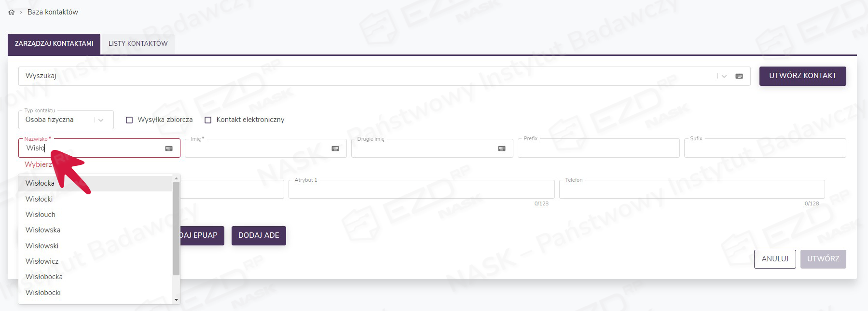The width and height of the screenshot is (868, 311).
Task: Enable the Wysyłka zbiorcza checkbox
Action: click(x=129, y=120)
